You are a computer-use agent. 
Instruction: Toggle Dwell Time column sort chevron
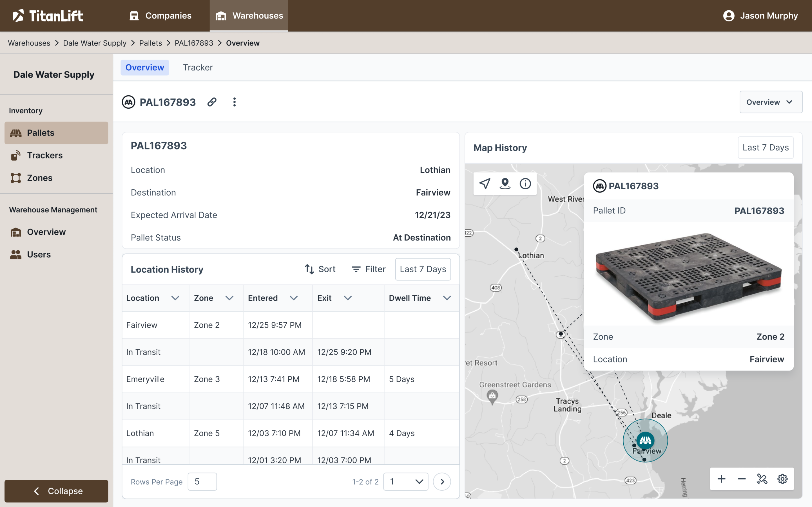(x=447, y=298)
